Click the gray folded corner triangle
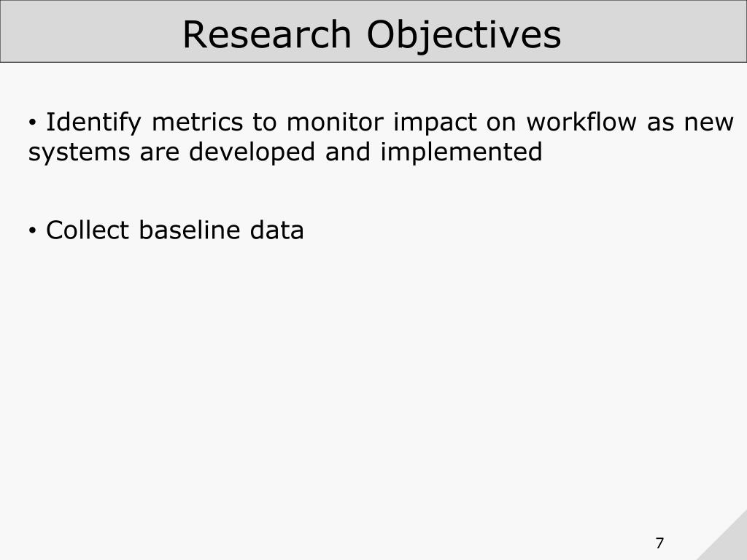 729,542
